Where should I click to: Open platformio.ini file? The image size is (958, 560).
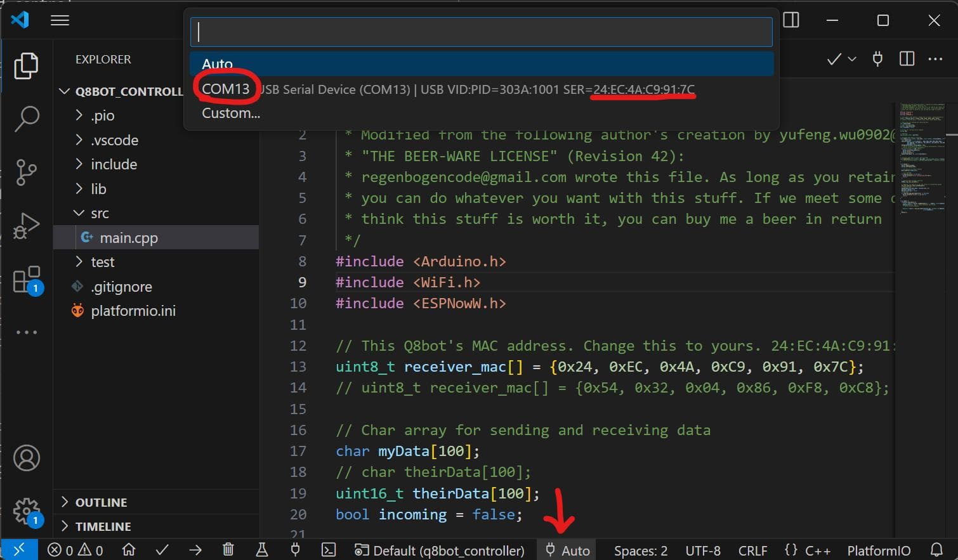[x=157, y=311]
